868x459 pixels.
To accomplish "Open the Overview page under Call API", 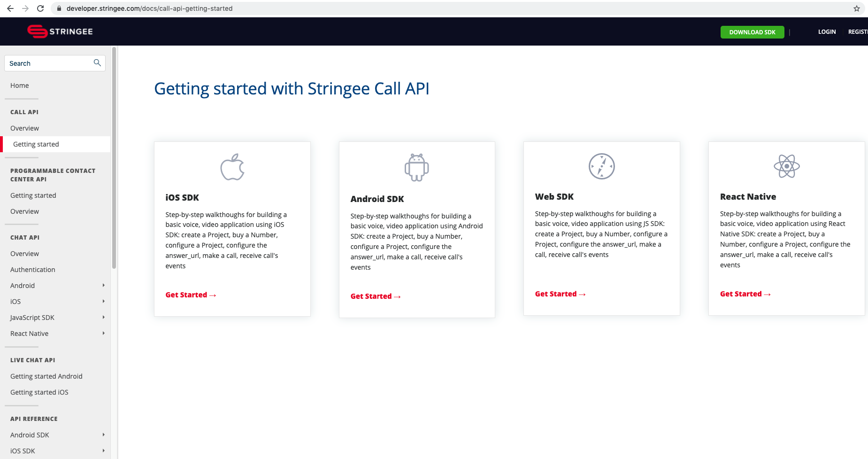I will [24, 128].
